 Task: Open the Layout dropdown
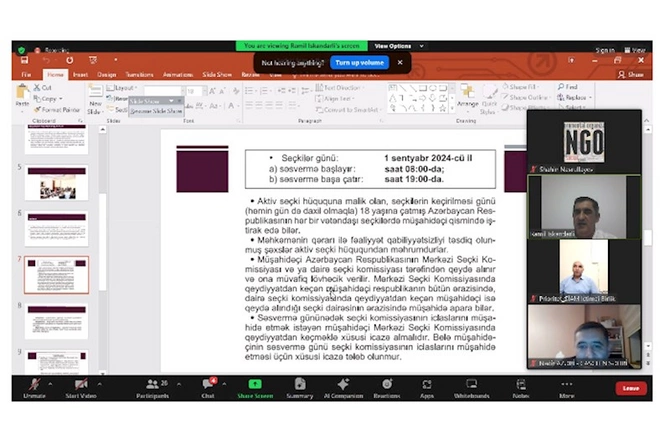pyautogui.click(x=122, y=88)
